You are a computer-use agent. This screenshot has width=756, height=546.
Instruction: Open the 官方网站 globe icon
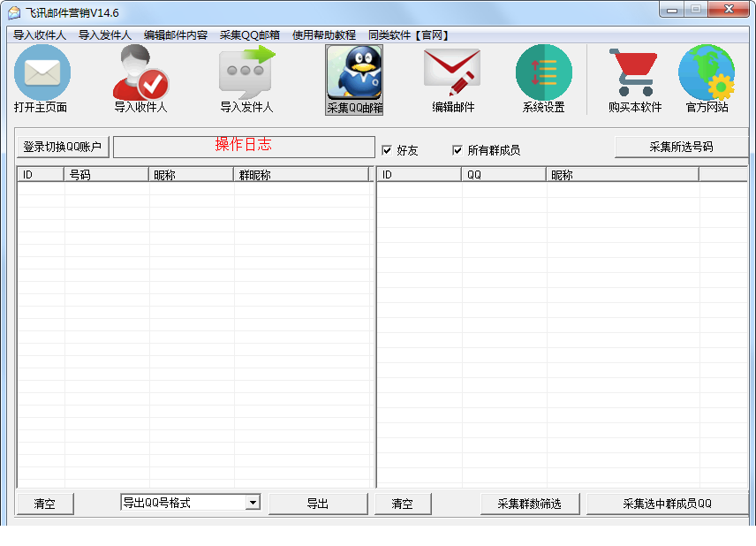[707, 72]
